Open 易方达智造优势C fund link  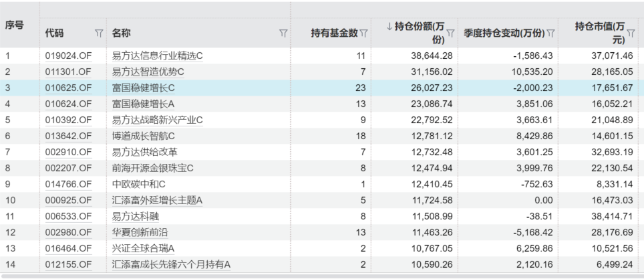point(148,72)
